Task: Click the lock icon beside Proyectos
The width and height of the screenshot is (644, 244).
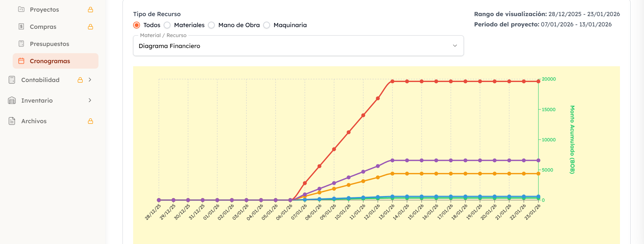Action: [x=91, y=10]
